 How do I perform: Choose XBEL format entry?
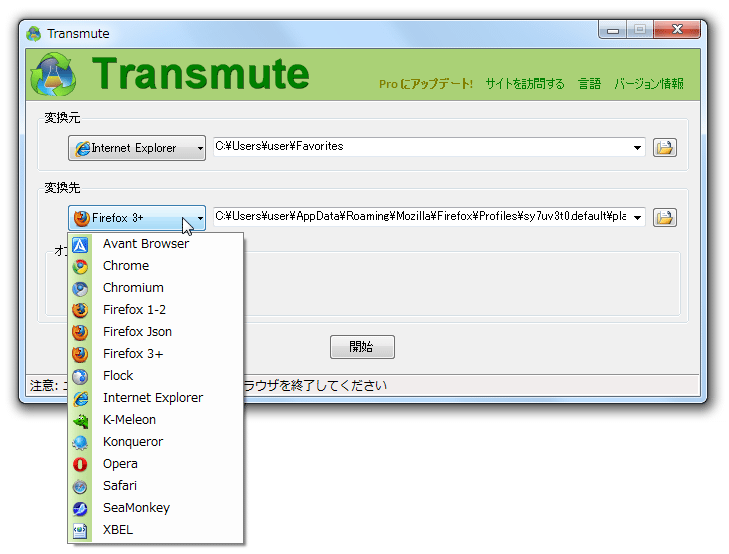(156, 530)
